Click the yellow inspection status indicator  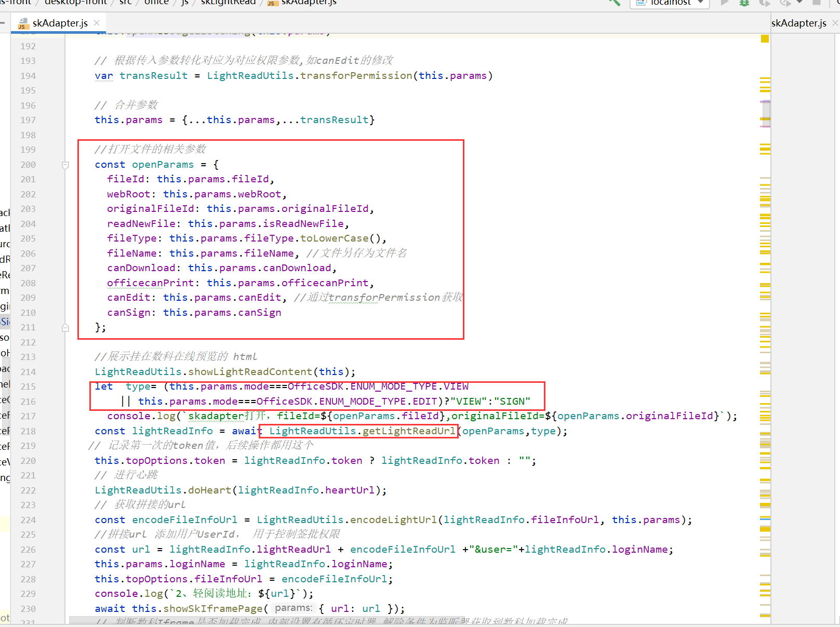click(x=765, y=38)
